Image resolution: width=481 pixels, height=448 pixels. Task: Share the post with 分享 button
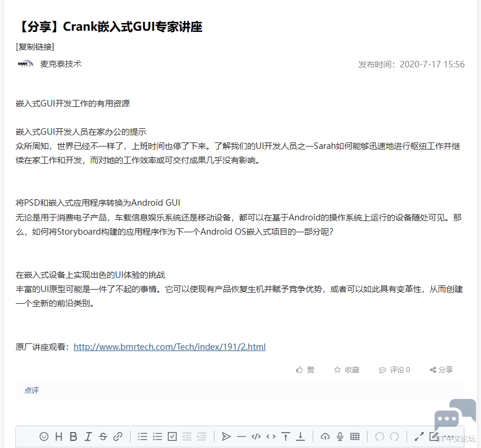tap(441, 370)
